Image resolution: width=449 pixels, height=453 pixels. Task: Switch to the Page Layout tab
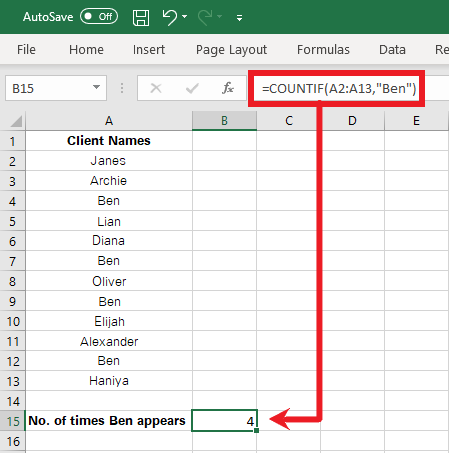pos(231,50)
